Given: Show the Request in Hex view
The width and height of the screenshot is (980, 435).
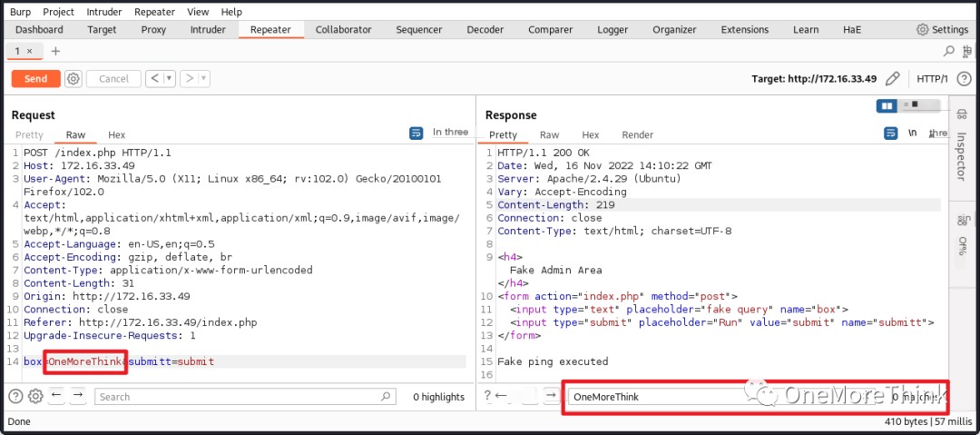Looking at the screenshot, I should tap(116, 134).
